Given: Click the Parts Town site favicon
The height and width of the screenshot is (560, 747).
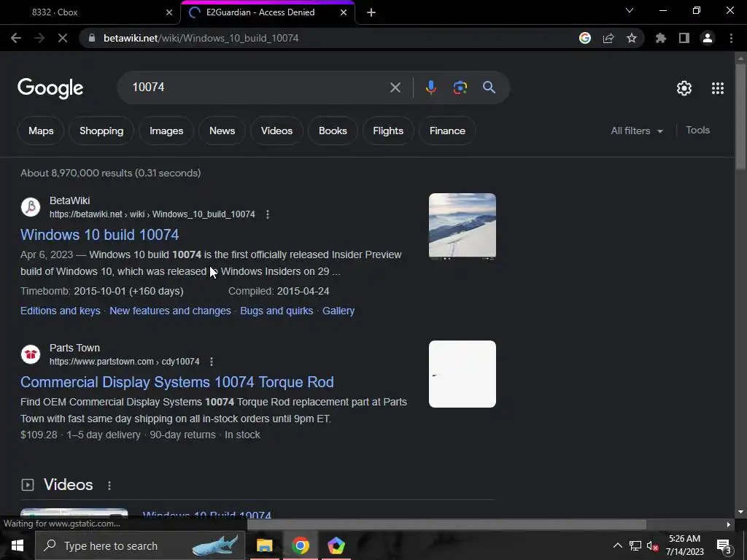Looking at the screenshot, I should coord(31,354).
